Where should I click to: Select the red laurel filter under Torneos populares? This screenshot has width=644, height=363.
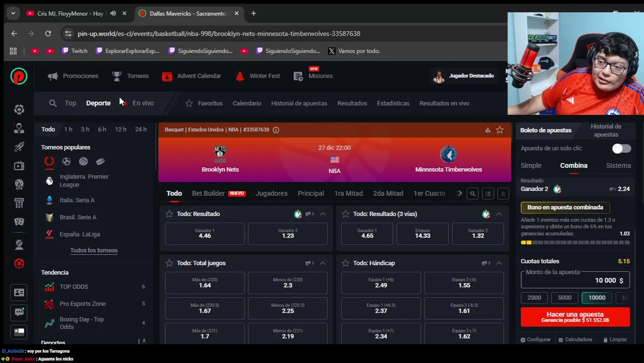[49, 161]
